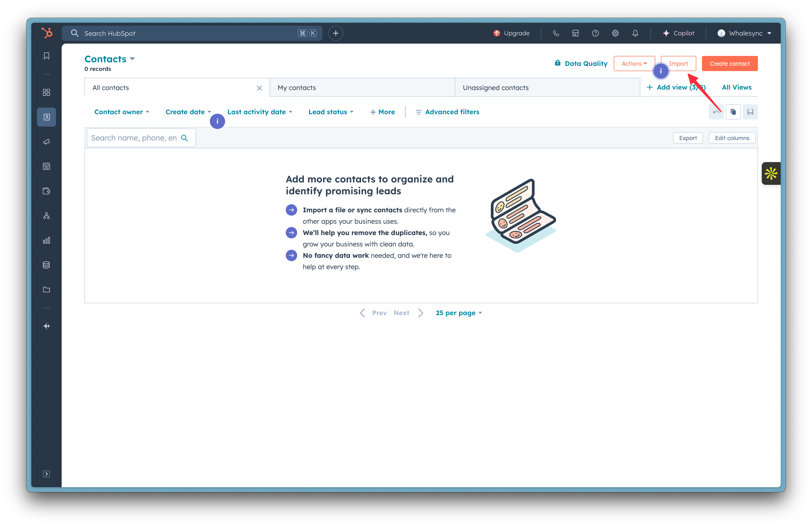The width and height of the screenshot is (812, 527).
Task: Click the save view floppy icon
Action: 750,112
